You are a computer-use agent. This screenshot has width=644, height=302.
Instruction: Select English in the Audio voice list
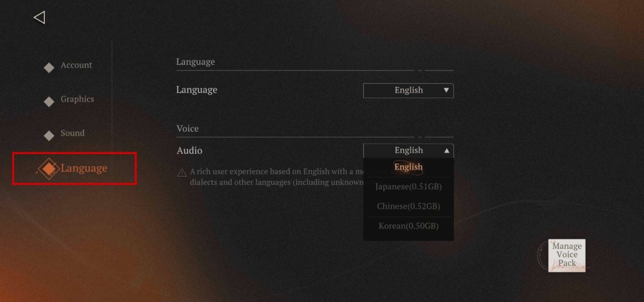[x=408, y=167]
